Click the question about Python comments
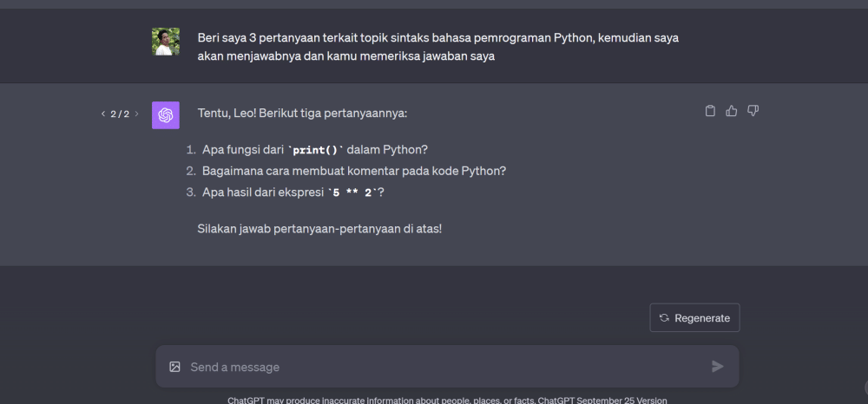This screenshot has height=404, width=868. (354, 171)
